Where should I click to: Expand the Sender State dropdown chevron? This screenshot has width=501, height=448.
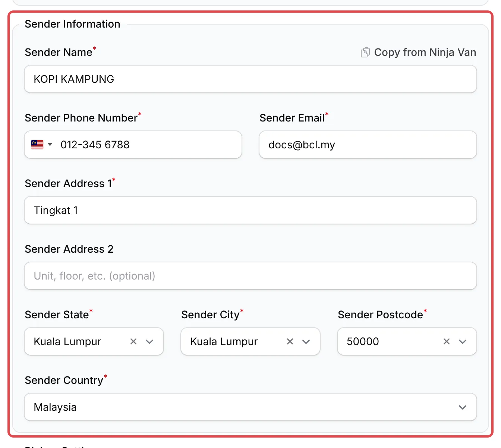tap(149, 341)
